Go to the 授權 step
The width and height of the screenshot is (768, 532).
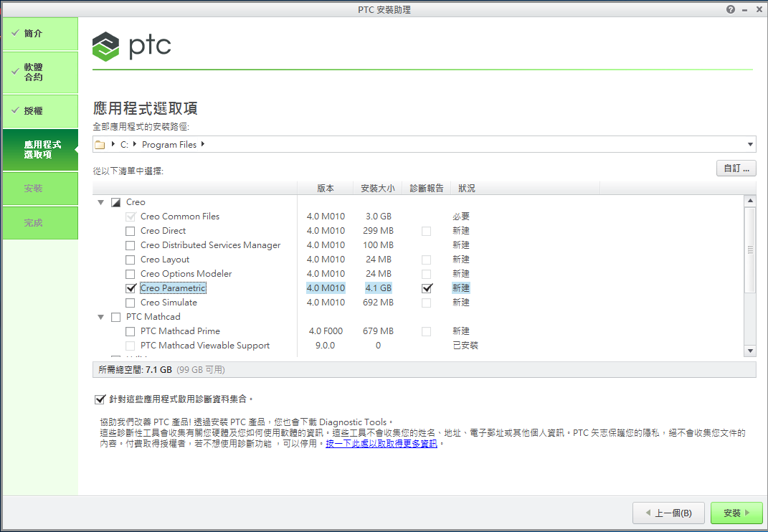[x=39, y=111]
